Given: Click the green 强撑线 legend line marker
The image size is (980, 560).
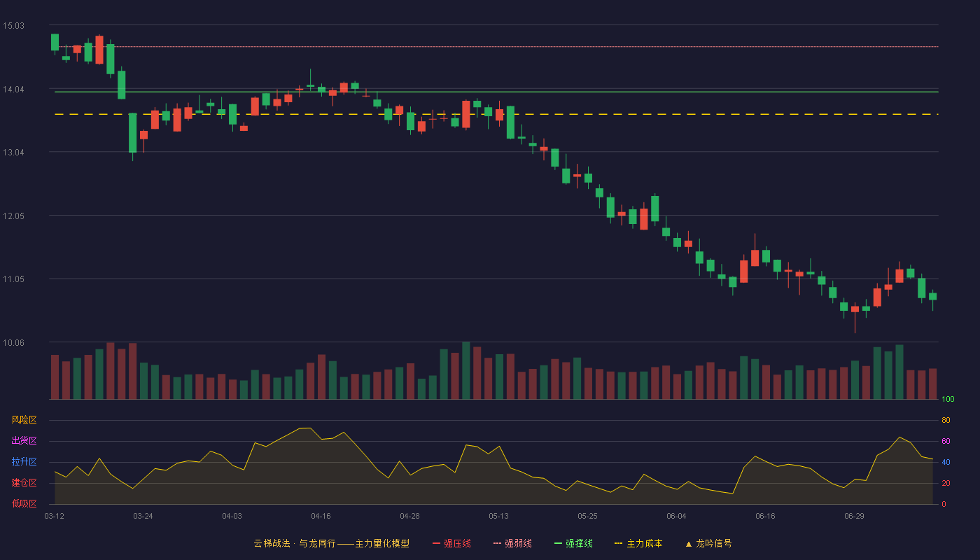Looking at the screenshot, I should pos(558,543).
